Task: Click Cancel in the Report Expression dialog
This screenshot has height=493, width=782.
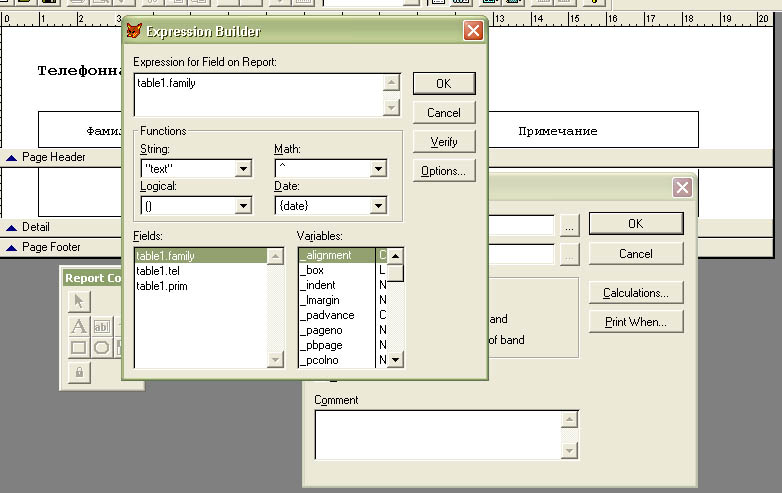Action: click(x=636, y=254)
